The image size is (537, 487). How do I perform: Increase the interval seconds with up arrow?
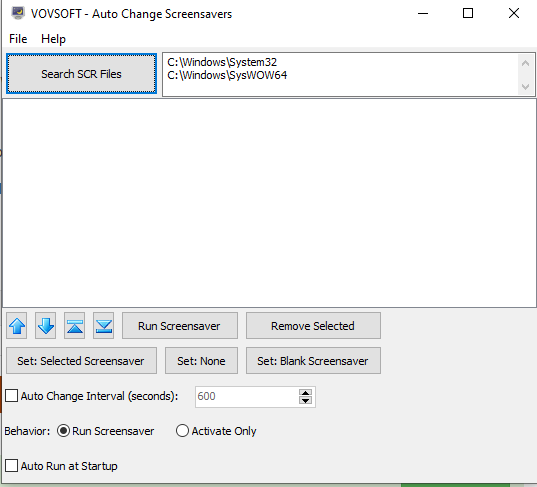(x=305, y=393)
